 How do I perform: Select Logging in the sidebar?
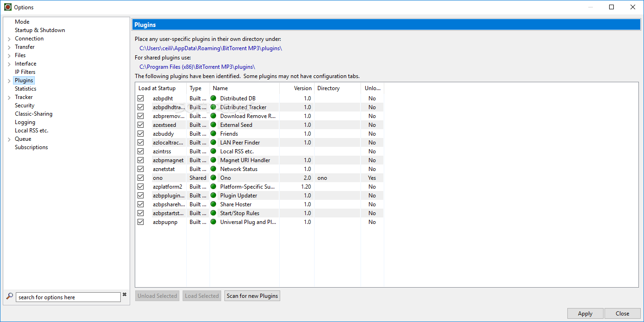point(25,122)
